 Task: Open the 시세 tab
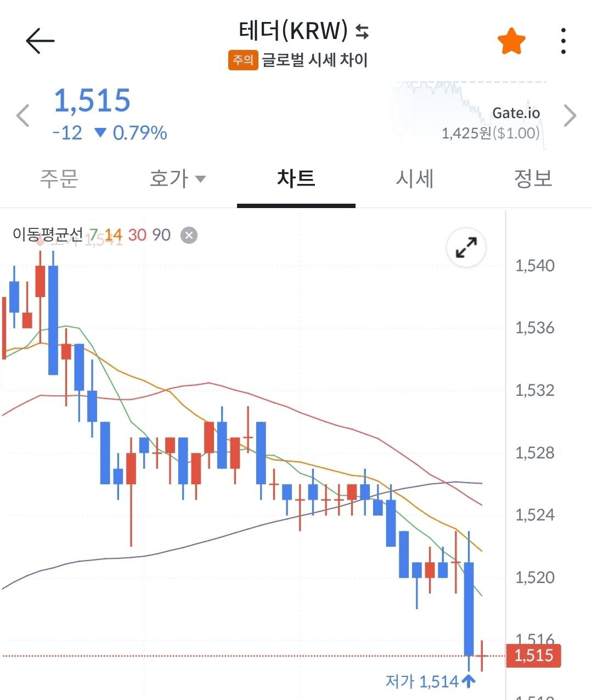(415, 178)
